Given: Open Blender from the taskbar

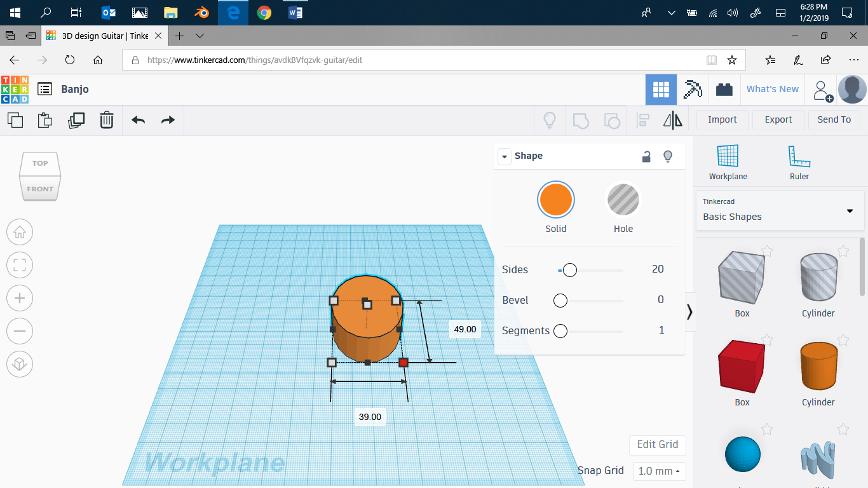Looking at the screenshot, I should coord(201,12).
